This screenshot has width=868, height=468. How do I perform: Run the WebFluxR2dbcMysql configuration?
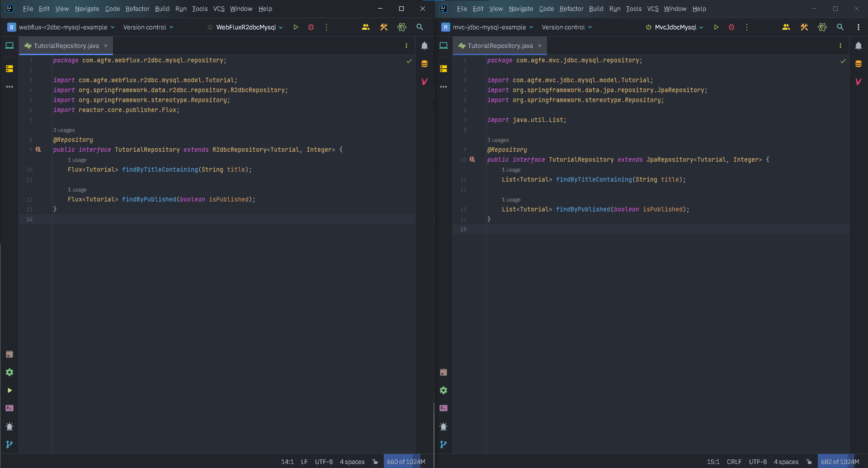pos(295,27)
